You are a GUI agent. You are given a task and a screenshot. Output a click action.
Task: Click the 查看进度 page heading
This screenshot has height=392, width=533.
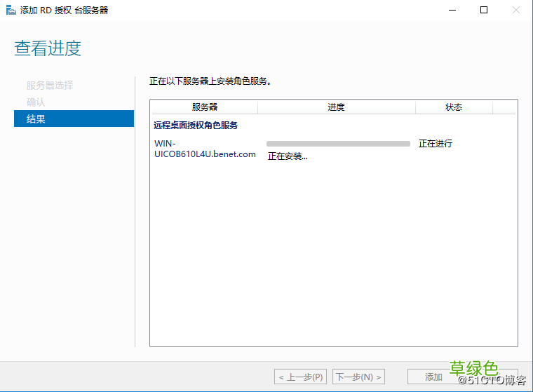48,48
